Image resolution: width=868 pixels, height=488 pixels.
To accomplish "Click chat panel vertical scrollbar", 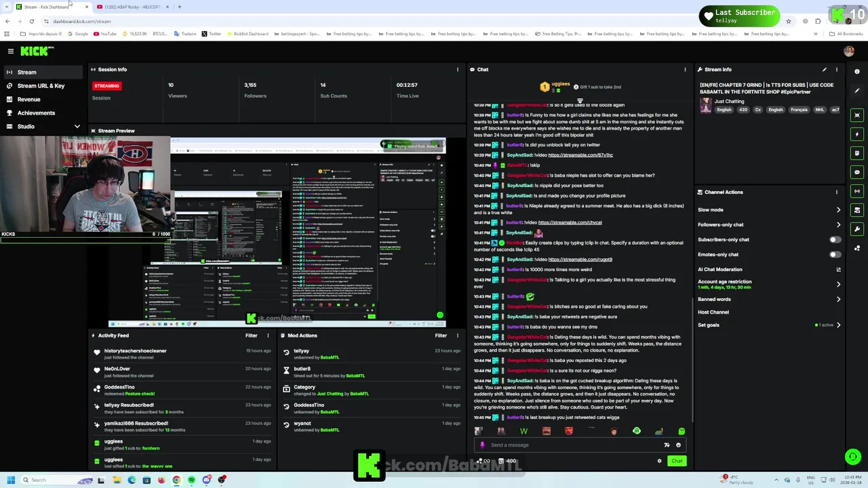I will [x=692, y=359].
